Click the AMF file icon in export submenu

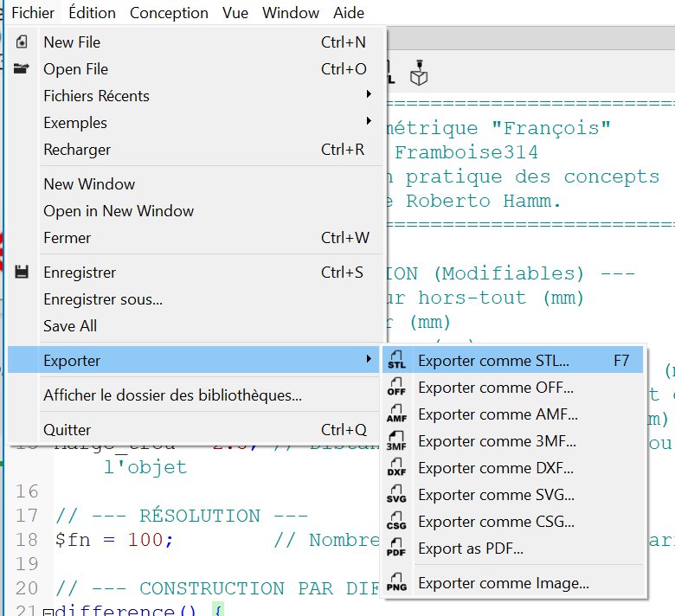click(396, 414)
